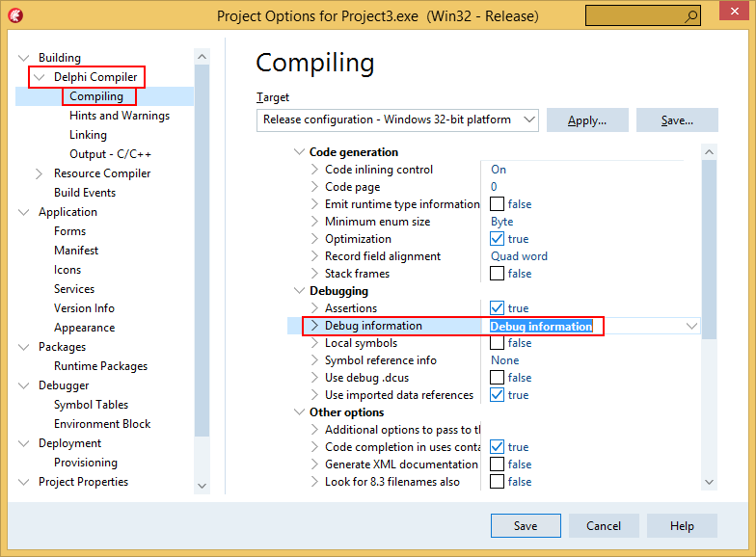Collapse the Packages tree node
The width and height of the screenshot is (756, 557).
coord(23,347)
